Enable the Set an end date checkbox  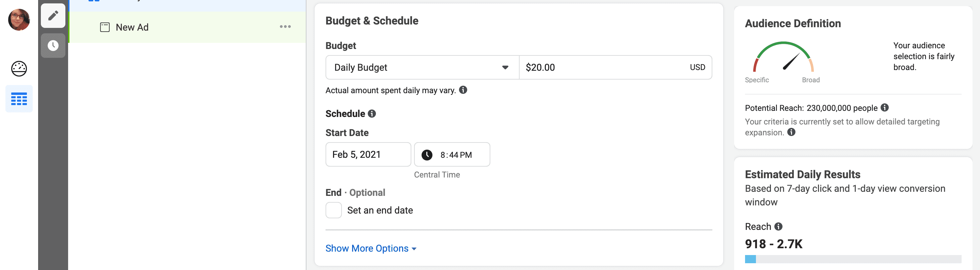tap(334, 210)
